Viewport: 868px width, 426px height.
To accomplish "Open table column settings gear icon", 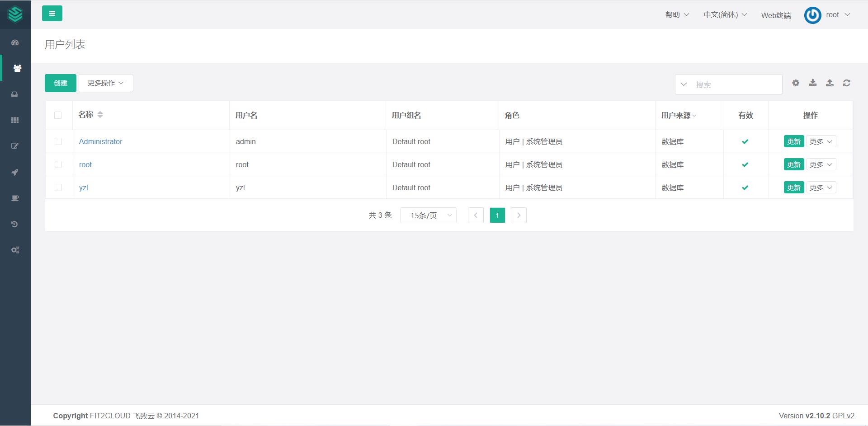I will (x=796, y=83).
